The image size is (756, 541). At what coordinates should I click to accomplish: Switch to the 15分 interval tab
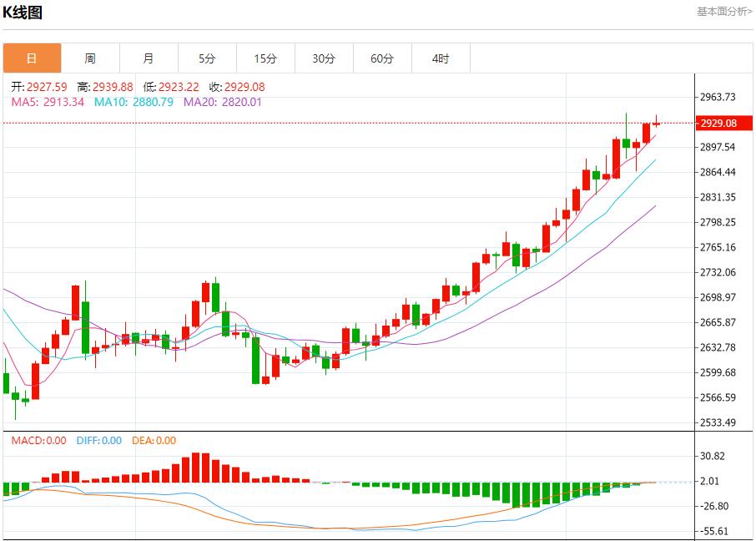coord(265,58)
